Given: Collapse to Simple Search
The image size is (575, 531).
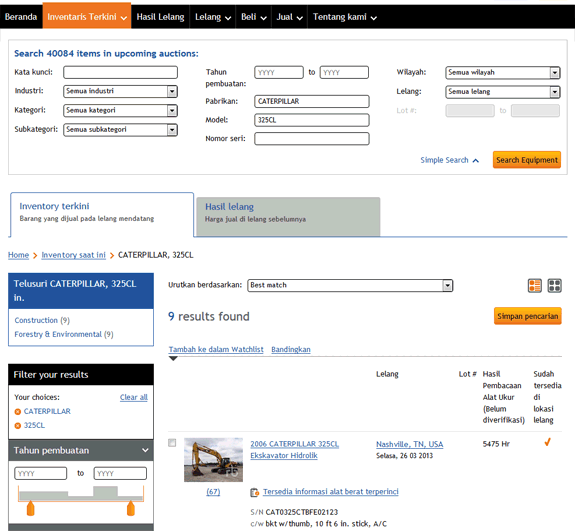Looking at the screenshot, I should pyautogui.click(x=450, y=160).
